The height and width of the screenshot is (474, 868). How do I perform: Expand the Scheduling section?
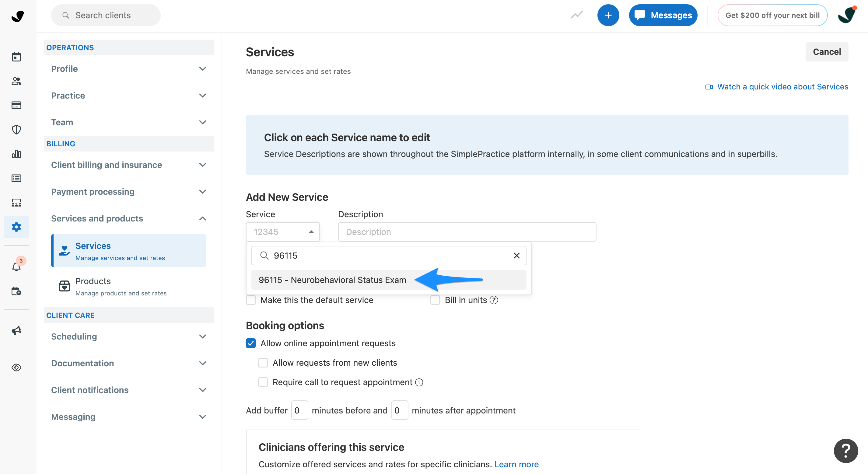(x=129, y=336)
